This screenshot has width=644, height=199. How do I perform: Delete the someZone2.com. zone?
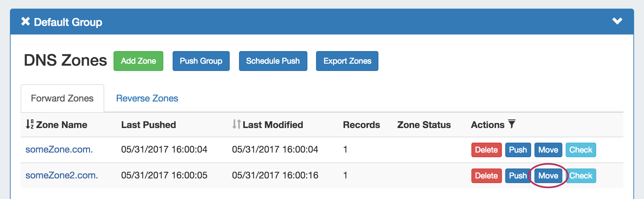[x=486, y=176]
